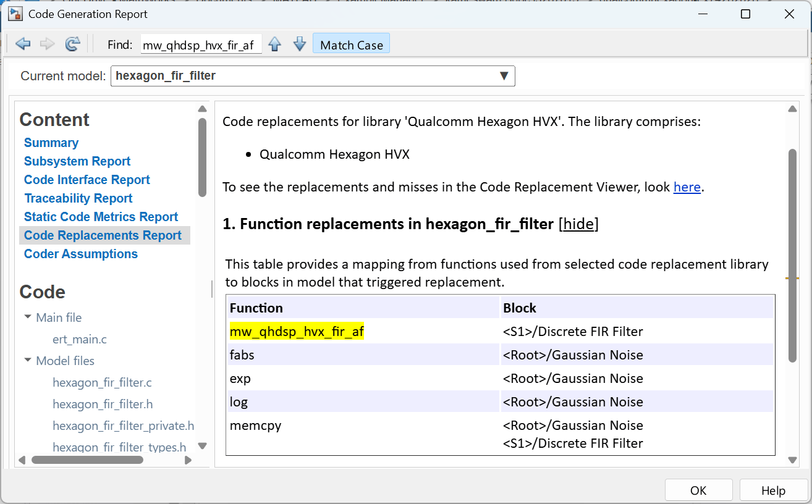Click the highlighted mw_qhdsp_hvx_fir_af function

[297, 332]
